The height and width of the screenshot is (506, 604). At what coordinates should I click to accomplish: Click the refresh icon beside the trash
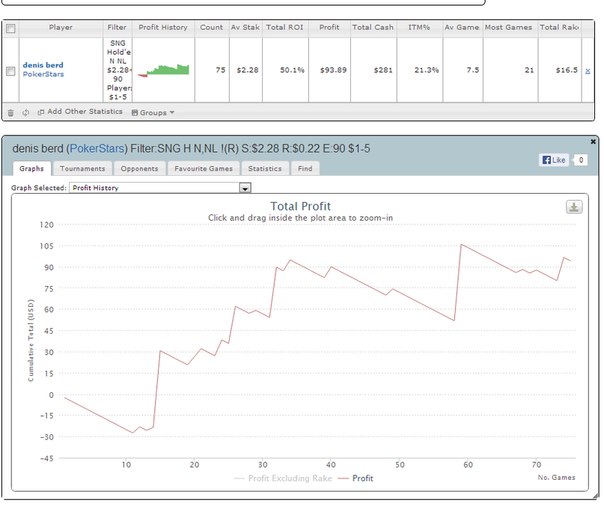pos(25,113)
